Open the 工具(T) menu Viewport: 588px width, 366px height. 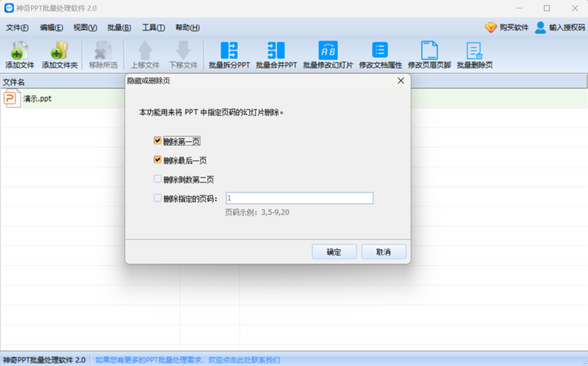point(153,28)
